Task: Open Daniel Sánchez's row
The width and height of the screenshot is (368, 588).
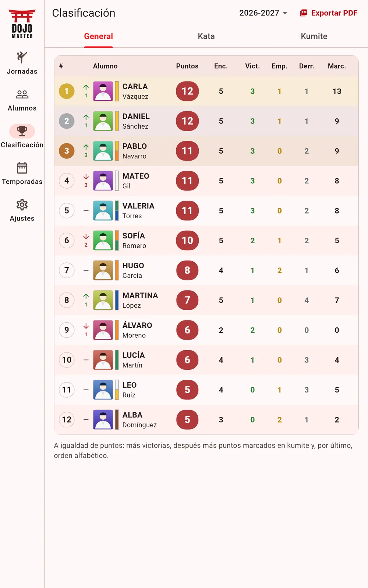Action: tap(206, 121)
